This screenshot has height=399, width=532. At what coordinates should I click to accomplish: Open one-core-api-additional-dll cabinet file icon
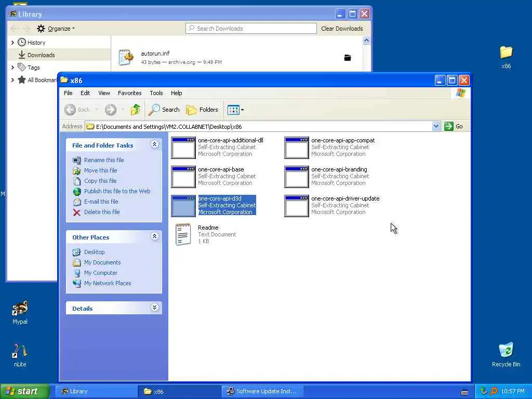183,148
